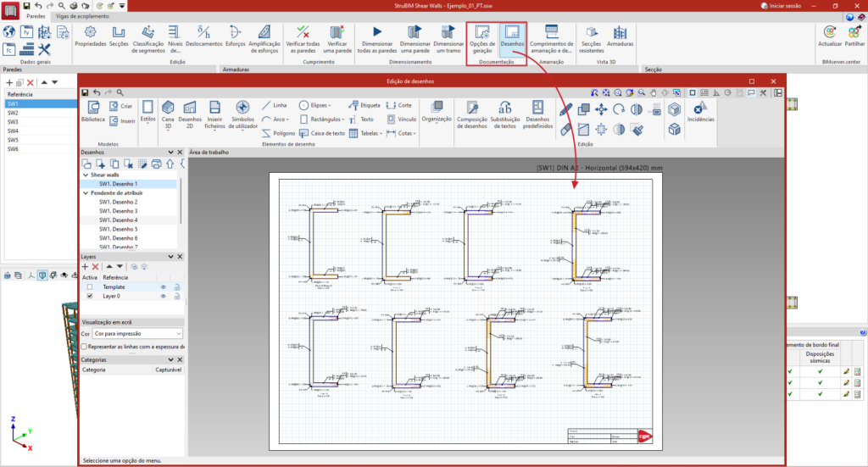
Task: Click the magnifier search icon in drawing editor toolbar
Action: [120, 93]
